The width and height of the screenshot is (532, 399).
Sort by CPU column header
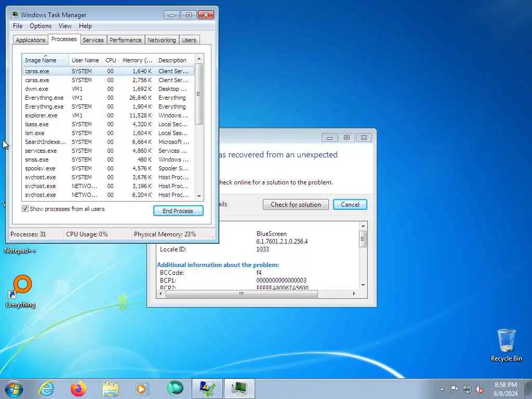[x=111, y=60]
